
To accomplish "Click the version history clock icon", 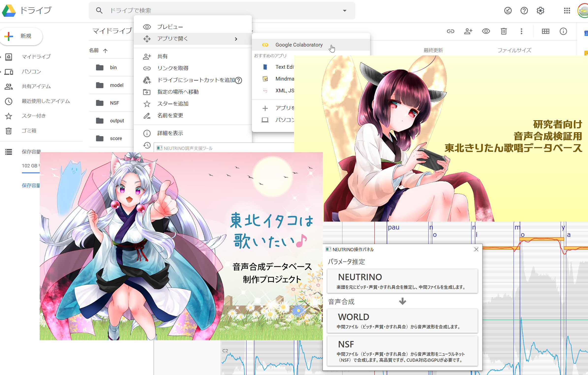I will (x=147, y=145).
